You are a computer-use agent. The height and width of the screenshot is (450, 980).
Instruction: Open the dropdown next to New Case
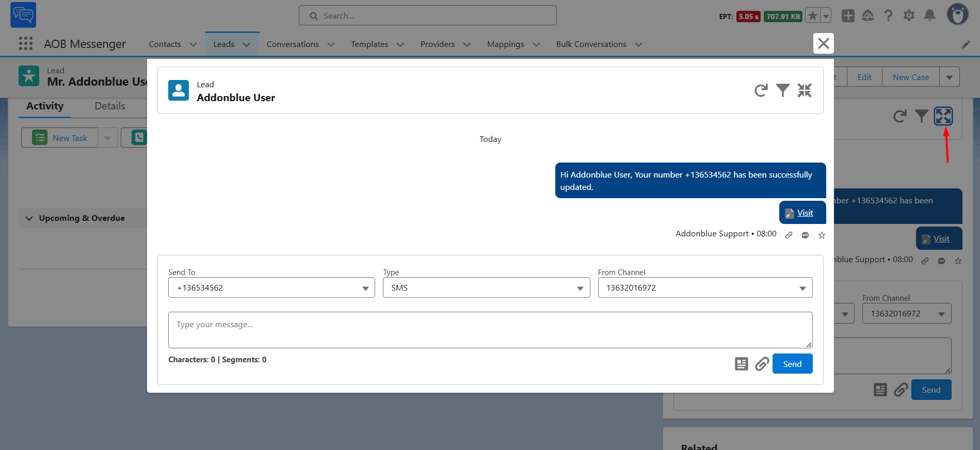(x=950, y=77)
